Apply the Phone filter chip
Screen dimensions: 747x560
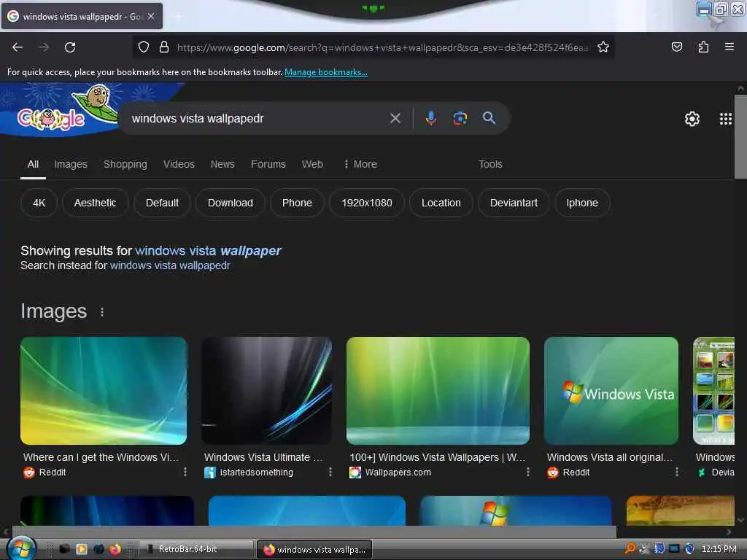click(298, 203)
